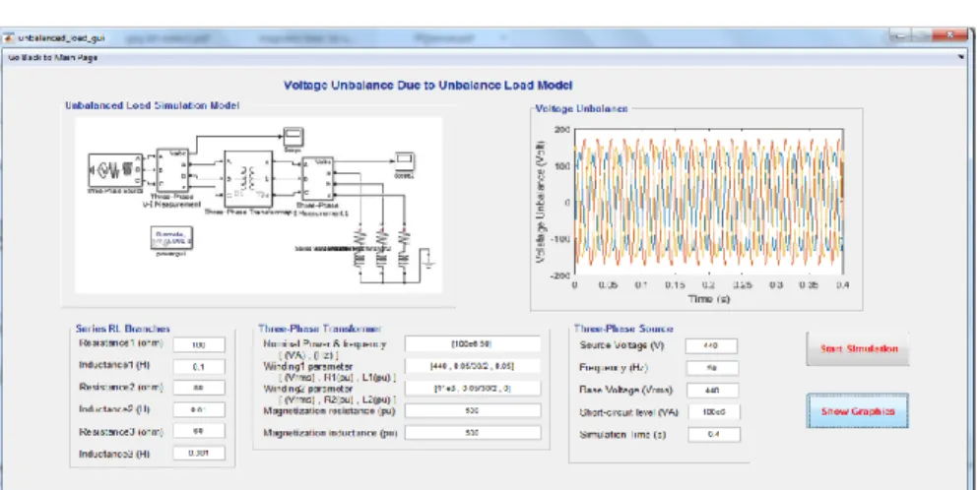
Task: Click the Resistance2 (ohm) input field
Action: (199, 388)
